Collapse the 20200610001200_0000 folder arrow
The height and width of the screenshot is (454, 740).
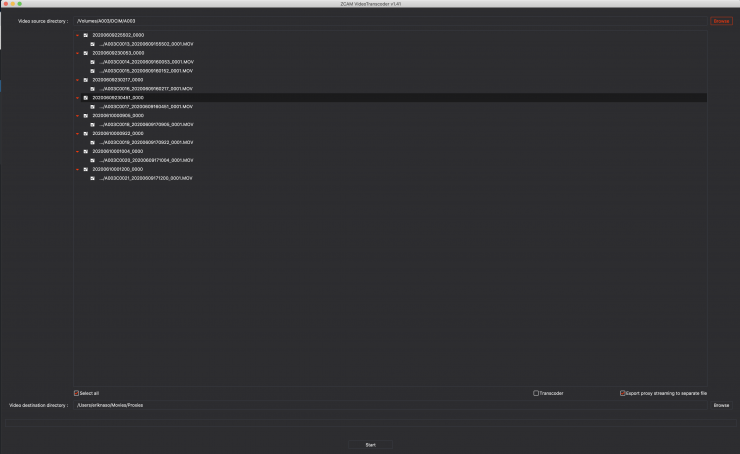(x=77, y=170)
